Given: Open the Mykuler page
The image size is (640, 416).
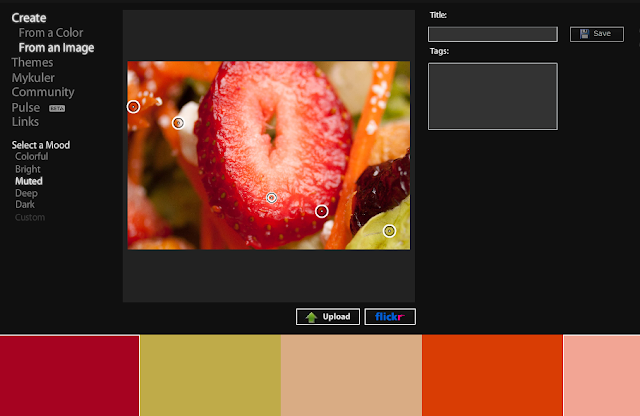Looking at the screenshot, I should click(x=33, y=78).
